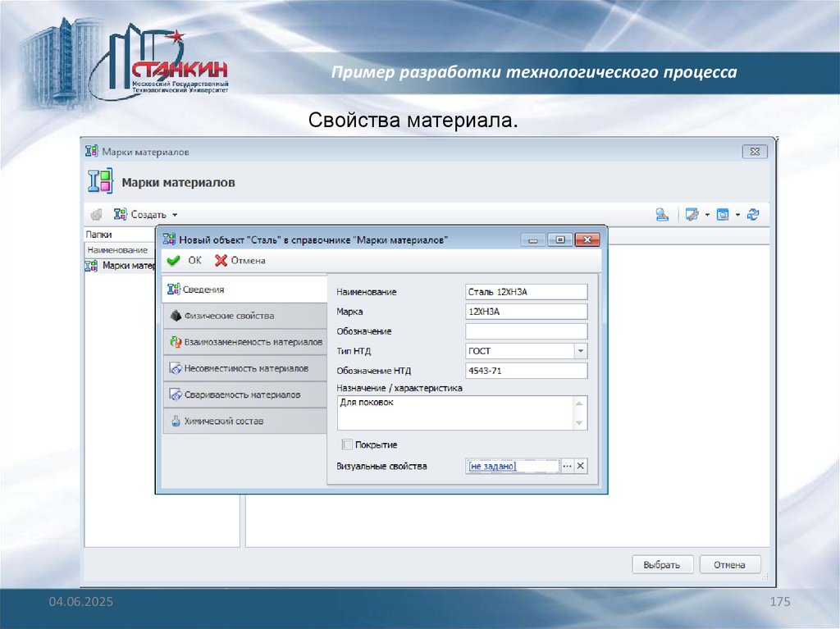Click Обозначение НТД field 4543-71
The height and width of the screenshot is (629, 840).
526,370
